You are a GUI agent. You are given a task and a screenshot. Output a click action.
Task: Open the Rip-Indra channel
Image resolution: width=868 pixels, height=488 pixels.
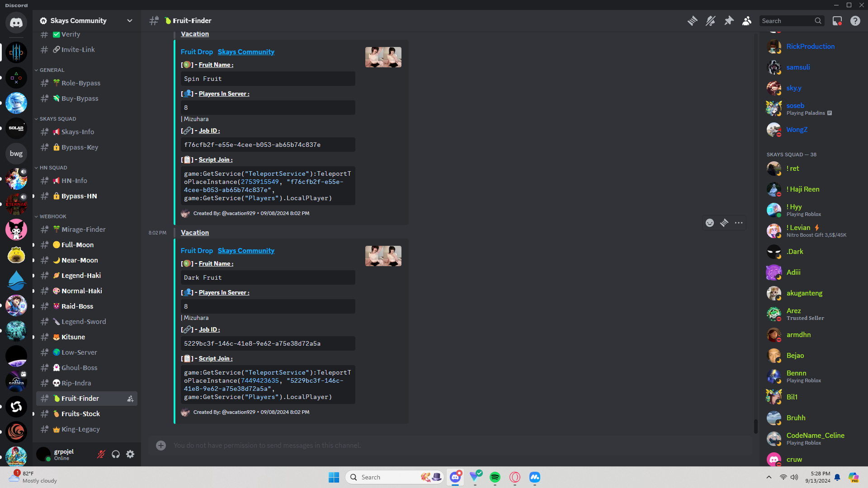click(87, 383)
